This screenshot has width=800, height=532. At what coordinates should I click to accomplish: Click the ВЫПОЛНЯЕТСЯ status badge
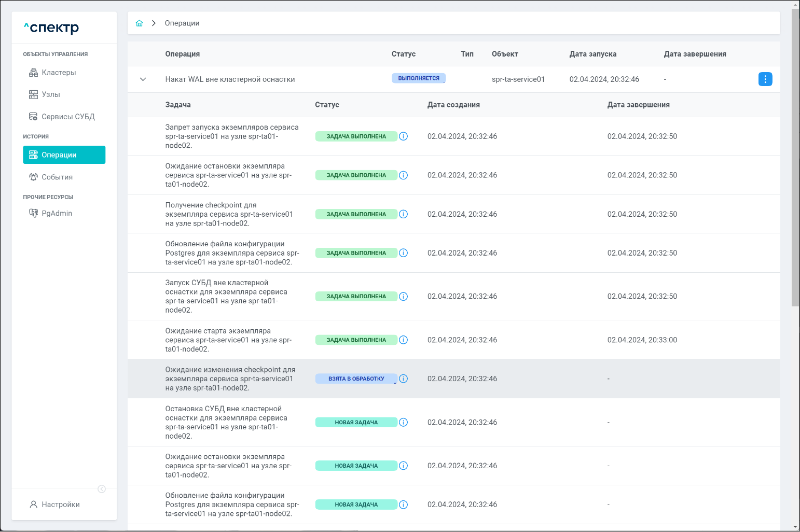pyautogui.click(x=418, y=78)
